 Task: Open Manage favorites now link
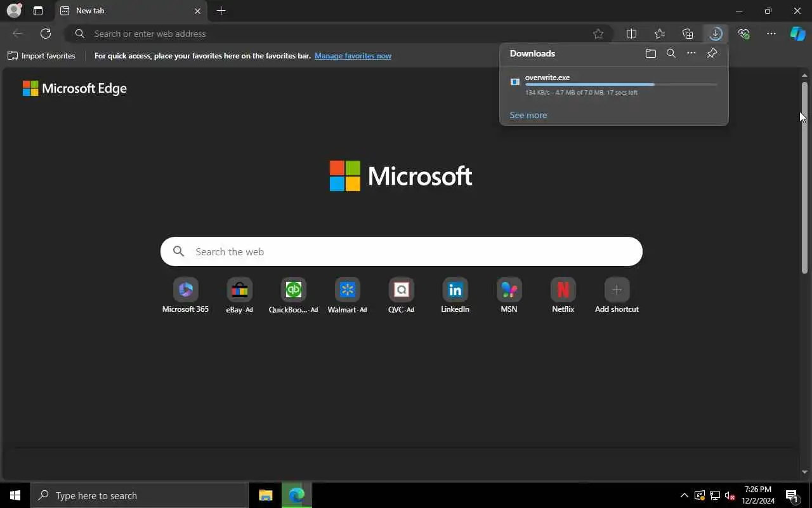point(353,56)
